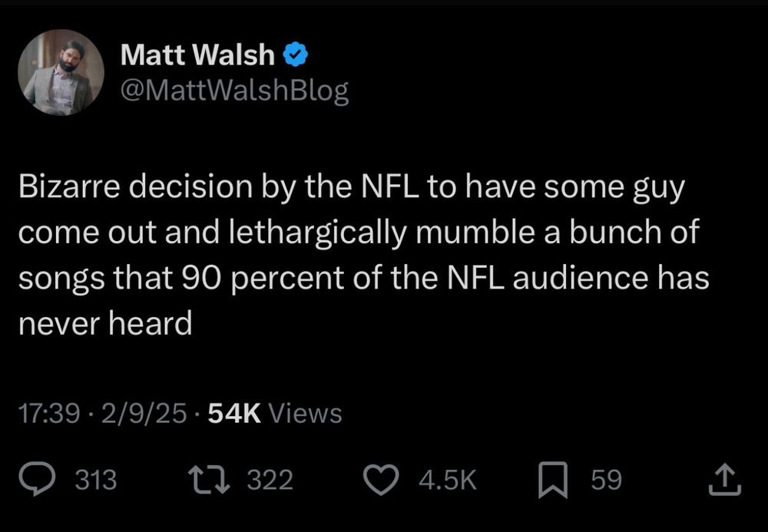768x532 pixels.
Task: Click the blue verified checkmark badge
Action: pyautogui.click(x=296, y=55)
